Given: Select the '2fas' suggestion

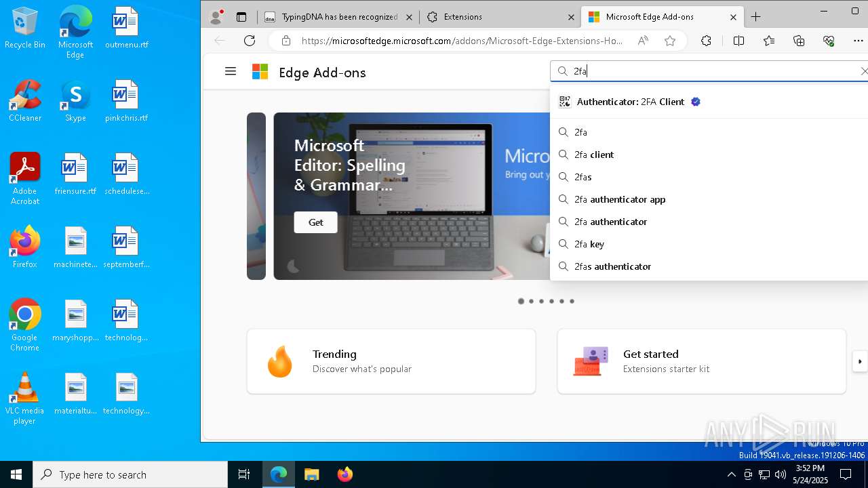Looking at the screenshot, I should 709,177.
